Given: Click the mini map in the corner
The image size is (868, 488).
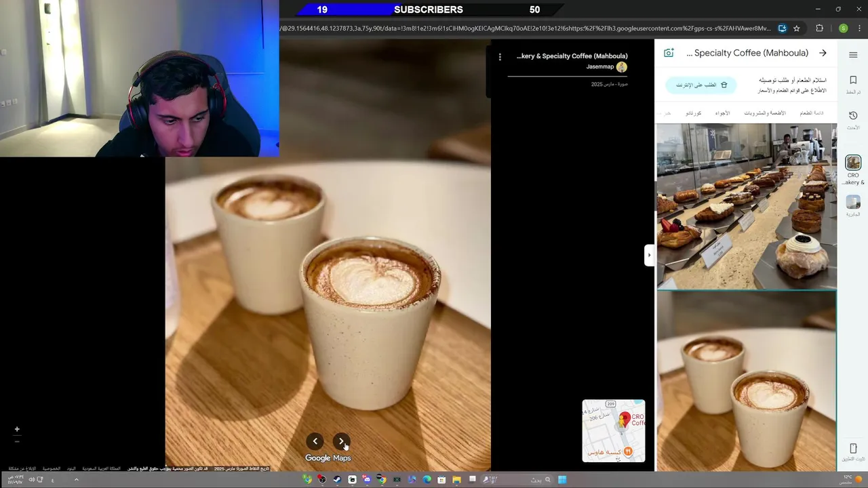Looking at the screenshot, I should 614,431.
